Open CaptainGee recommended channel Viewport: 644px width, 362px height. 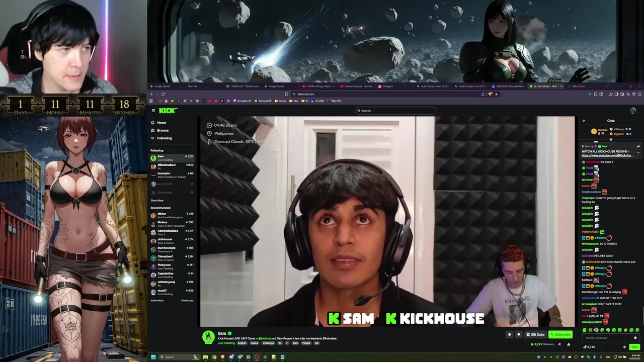[x=172, y=275]
